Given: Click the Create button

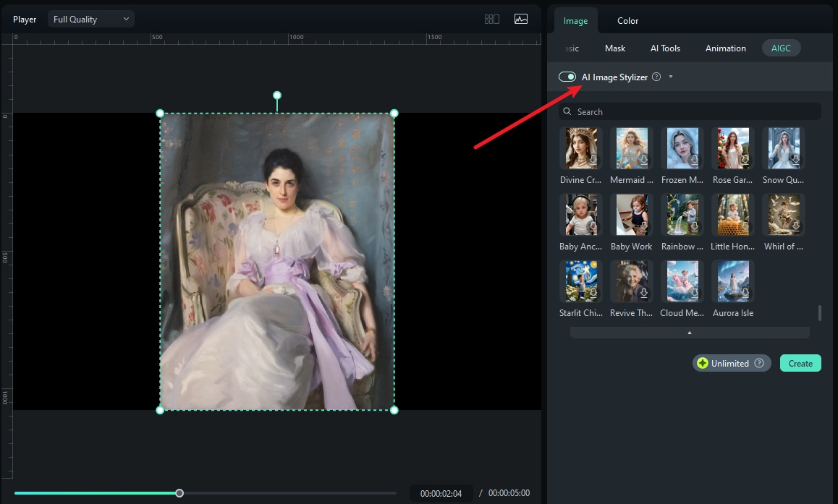Looking at the screenshot, I should tap(800, 363).
